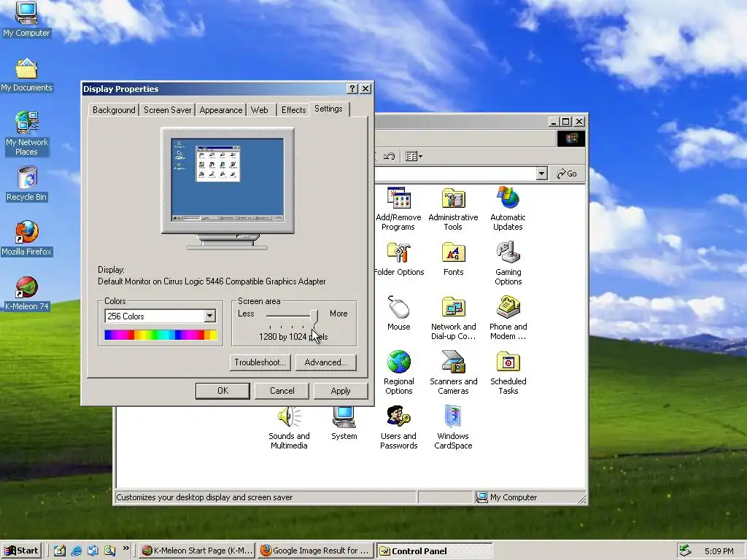747x560 pixels.
Task: Switch to the Appearance tab
Action: (220, 110)
